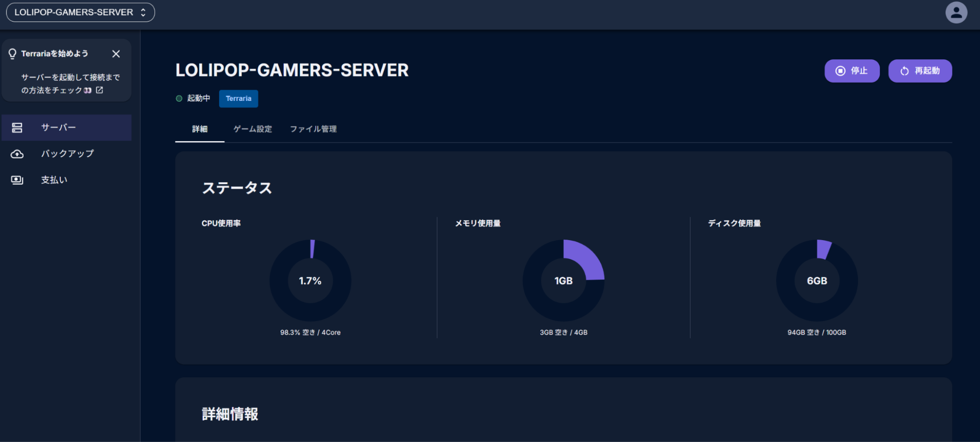980x442 pixels.
Task: Close the Terraria getting-started tip
Action: (x=116, y=54)
